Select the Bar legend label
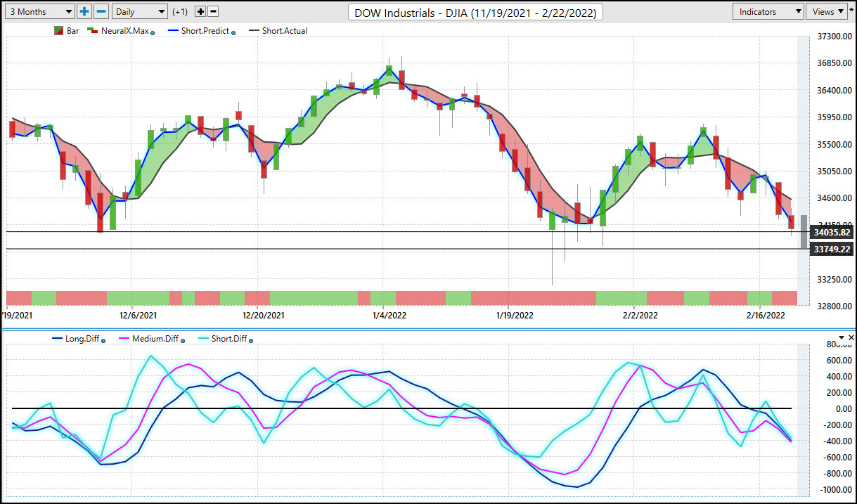 pos(73,31)
